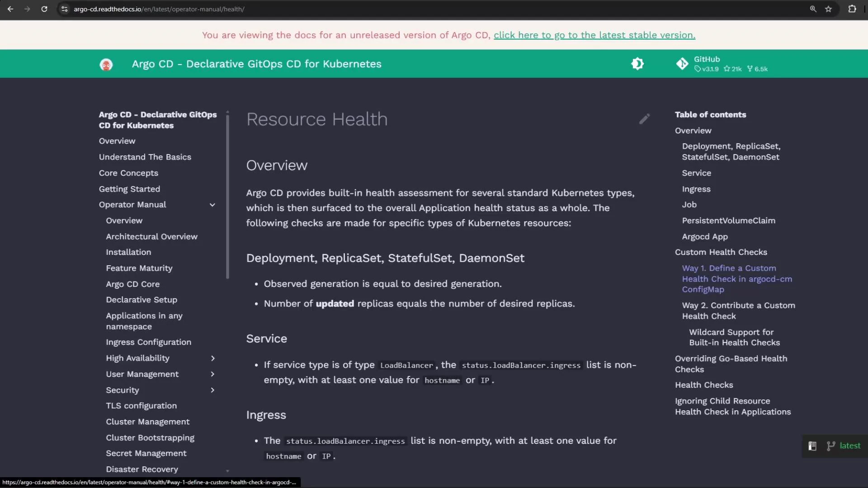868x488 pixels.
Task: Jump to Deployment, ReplicaSet TOC entry
Action: point(731,152)
